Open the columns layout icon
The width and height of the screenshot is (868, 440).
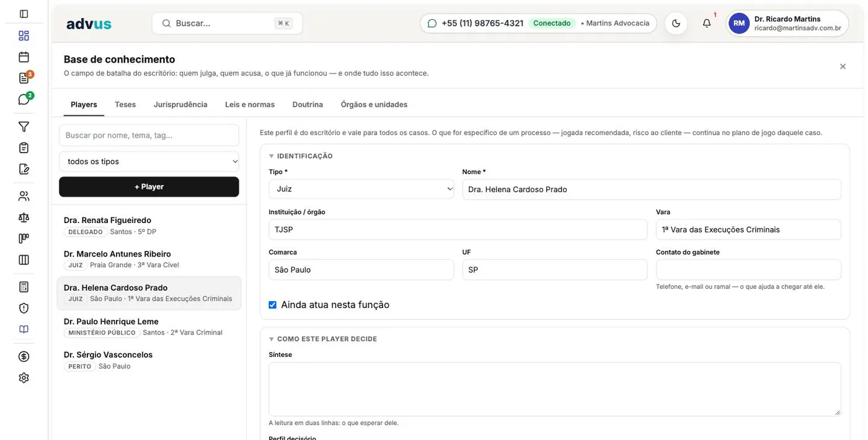tap(24, 260)
